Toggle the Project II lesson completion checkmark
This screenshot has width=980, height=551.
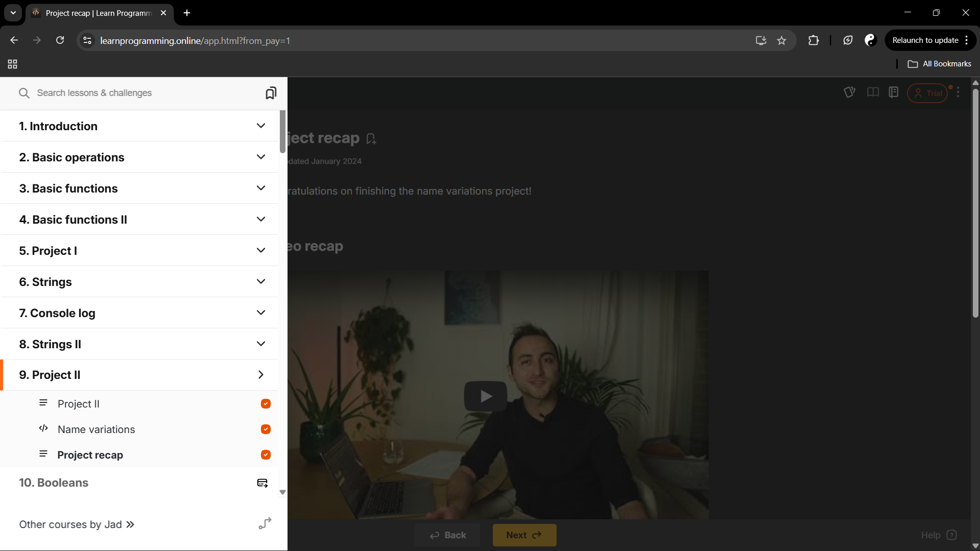pos(266,404)
